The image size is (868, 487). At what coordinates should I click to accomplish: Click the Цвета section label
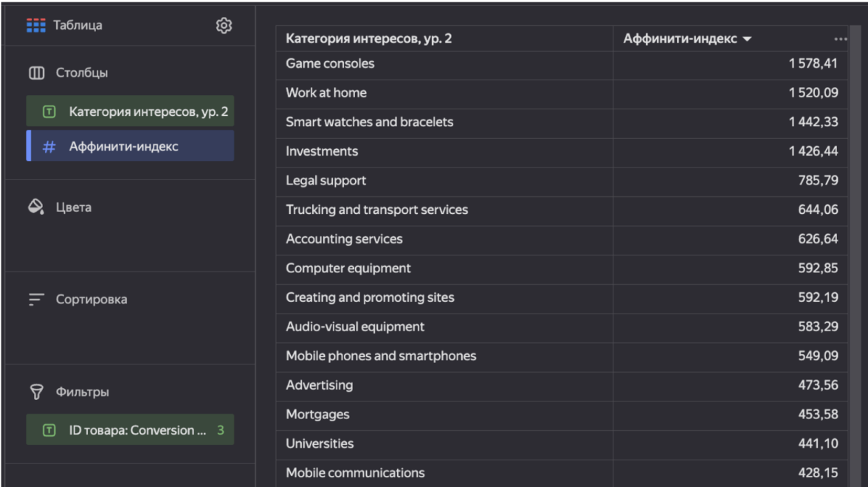click(x=74, y=207)
